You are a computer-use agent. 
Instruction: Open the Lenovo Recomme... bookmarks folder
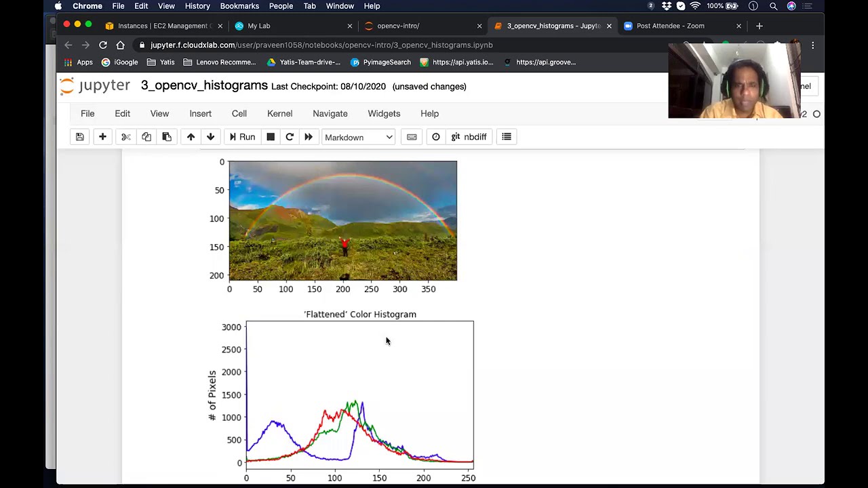[x=219, y=62]
